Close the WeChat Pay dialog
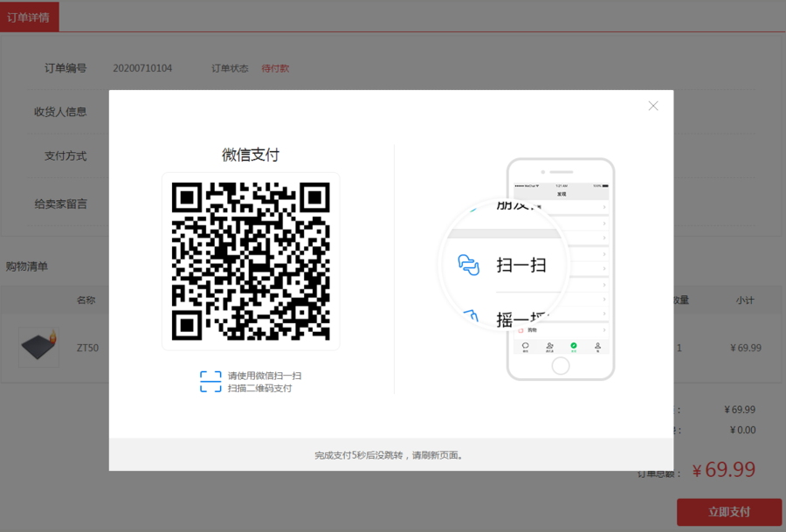The width and height of the screenshot is (786, 532). [x=652, y=106]
